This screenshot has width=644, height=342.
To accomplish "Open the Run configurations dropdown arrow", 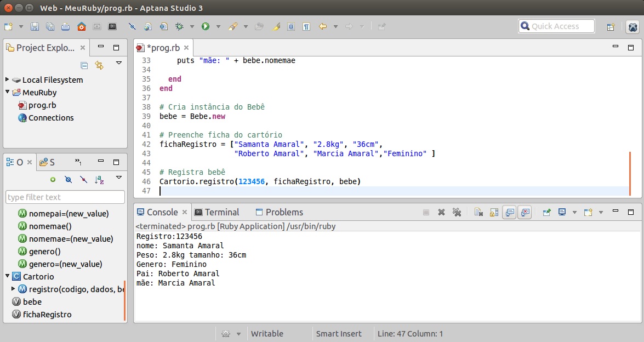I will point(218,26).
